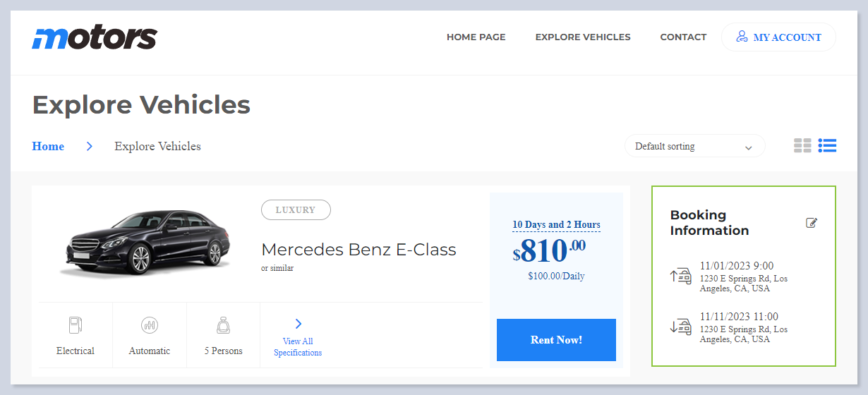Follow the Home breadcrumb link
Viewport: 868px width, 395px height.
(48, 147)
